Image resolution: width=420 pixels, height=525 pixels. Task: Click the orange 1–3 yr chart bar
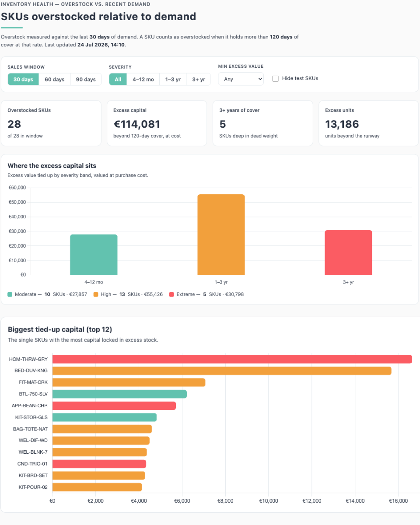click(221, 234)
